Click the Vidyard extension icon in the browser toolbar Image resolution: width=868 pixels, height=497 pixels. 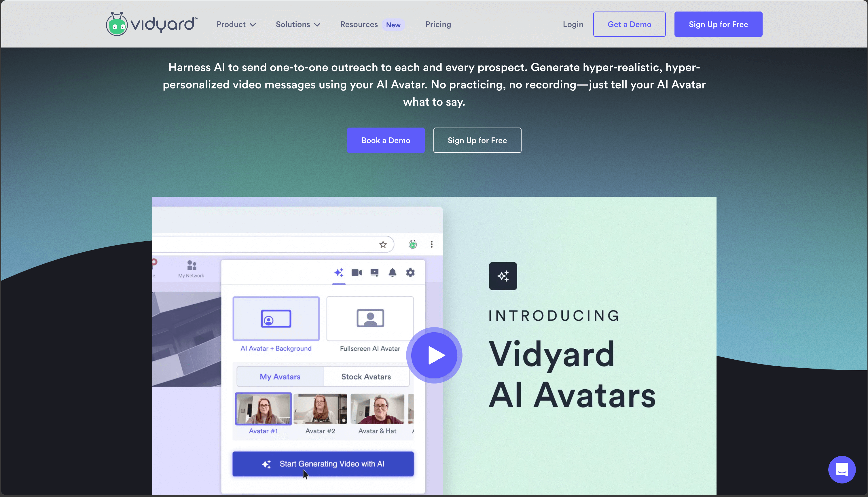tap(412, 244)
